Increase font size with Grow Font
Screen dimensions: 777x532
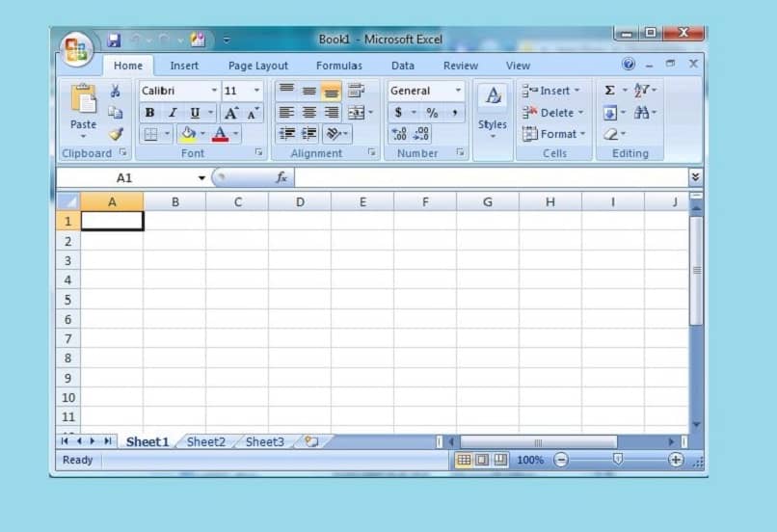click(231, 113)
